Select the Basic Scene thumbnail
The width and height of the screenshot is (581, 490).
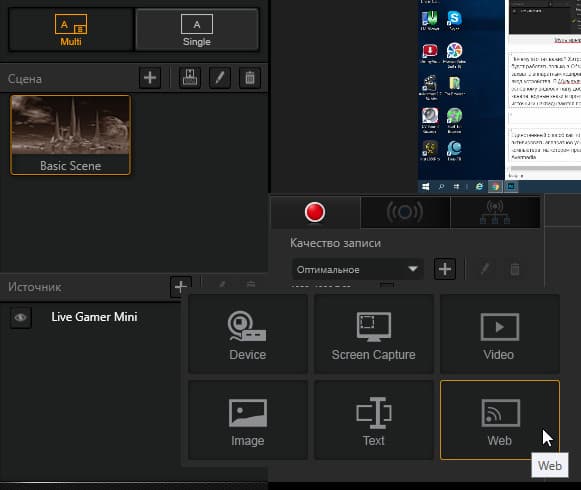click(70, 135)
